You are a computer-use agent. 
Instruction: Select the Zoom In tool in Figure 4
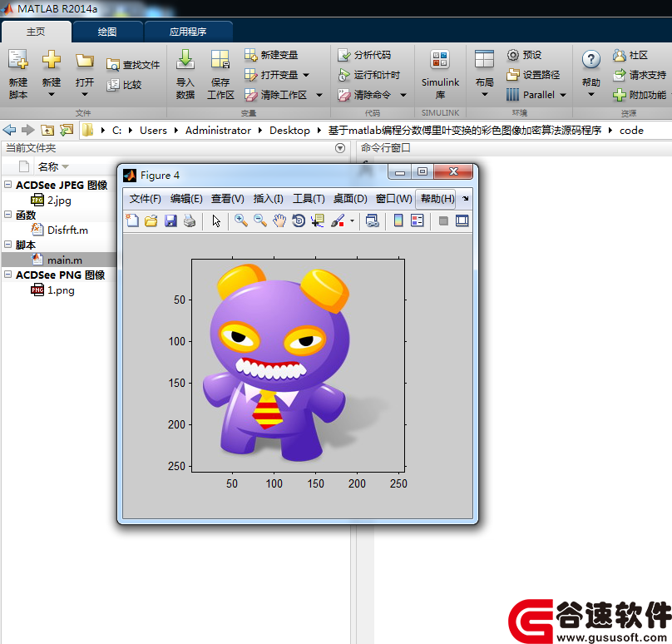[241, 220]
